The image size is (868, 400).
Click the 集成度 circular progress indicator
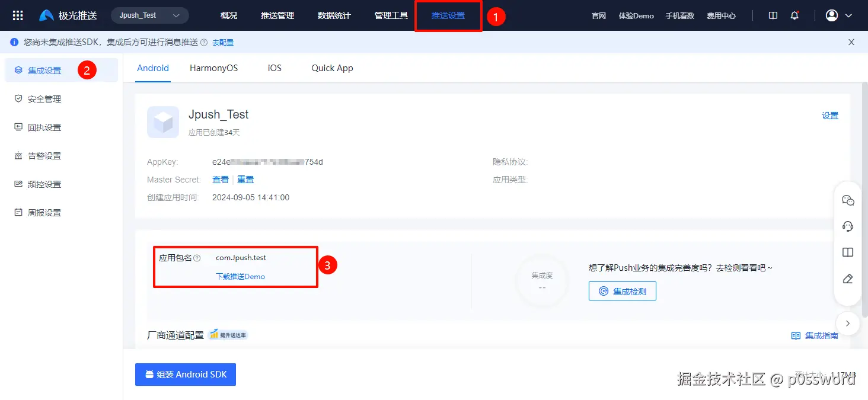(542, 281)
